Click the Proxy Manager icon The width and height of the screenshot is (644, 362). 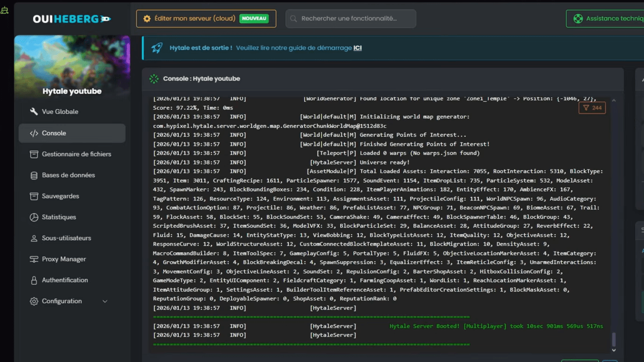point(34,259)
